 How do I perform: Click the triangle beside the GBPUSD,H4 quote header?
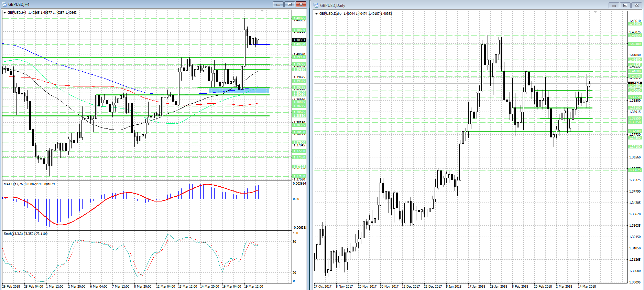click(5, 13)
